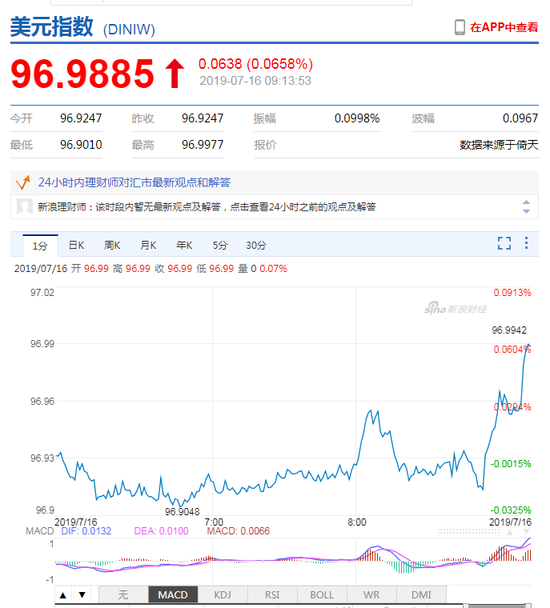This screenshot has width=550, height=608.
Task: Select the WR indicator button
Action: pyautogui.click(x=372, y=594)
